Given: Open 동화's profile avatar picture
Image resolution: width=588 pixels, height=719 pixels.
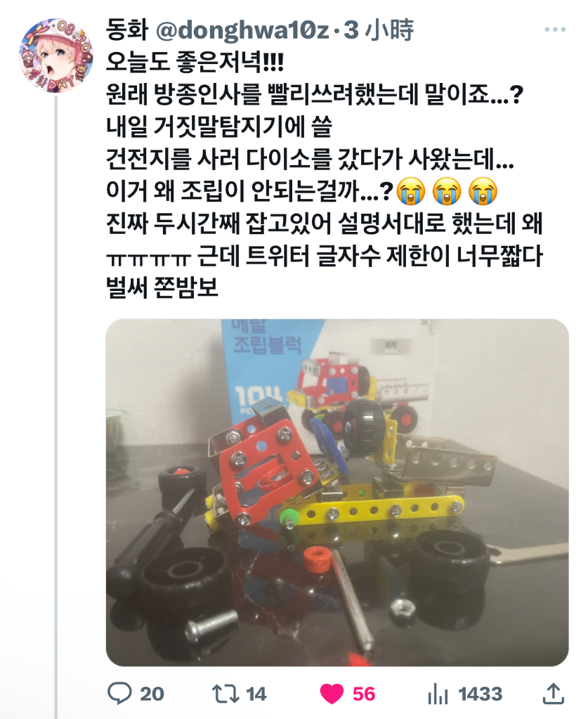Looking at the screenshot, I should click(x=56, y=56).
